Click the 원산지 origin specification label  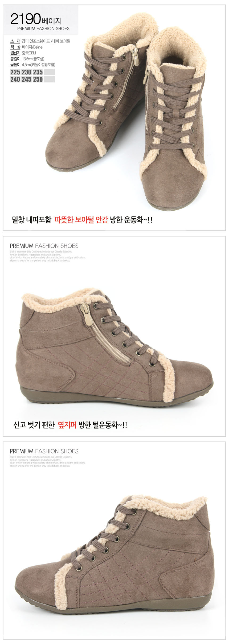coord(15,53)
